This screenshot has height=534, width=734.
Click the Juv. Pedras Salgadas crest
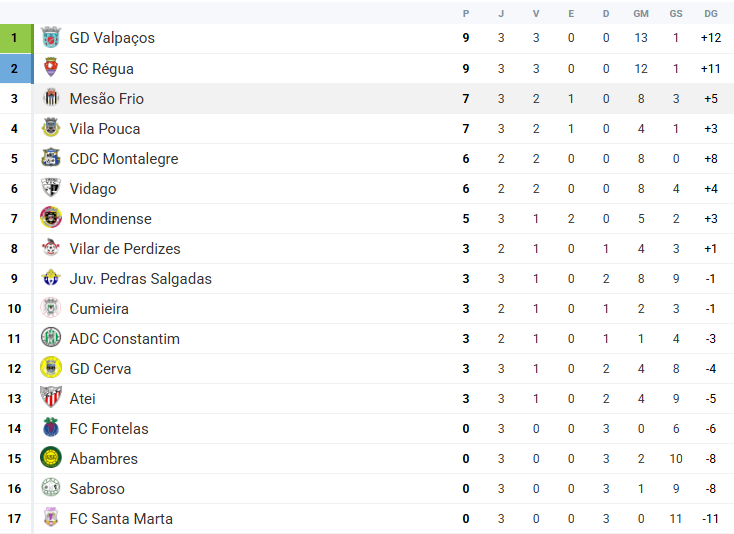point(51,278)
